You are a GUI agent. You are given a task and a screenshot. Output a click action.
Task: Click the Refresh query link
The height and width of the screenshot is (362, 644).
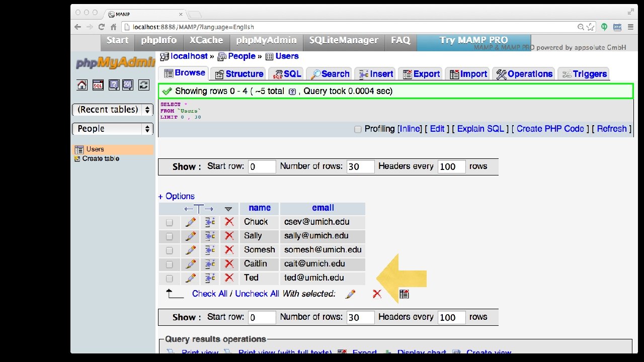(x=612, y=129)
